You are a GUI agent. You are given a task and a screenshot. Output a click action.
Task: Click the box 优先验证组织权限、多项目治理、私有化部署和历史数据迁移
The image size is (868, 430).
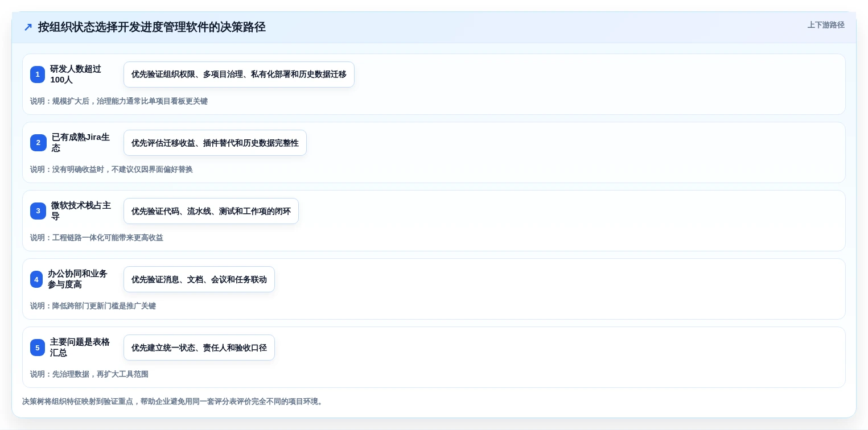click(x=239, y=75)
